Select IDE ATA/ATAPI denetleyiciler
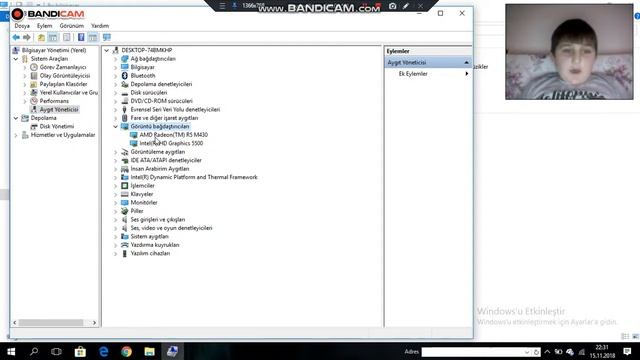640x360 pixels. [166, 160]
